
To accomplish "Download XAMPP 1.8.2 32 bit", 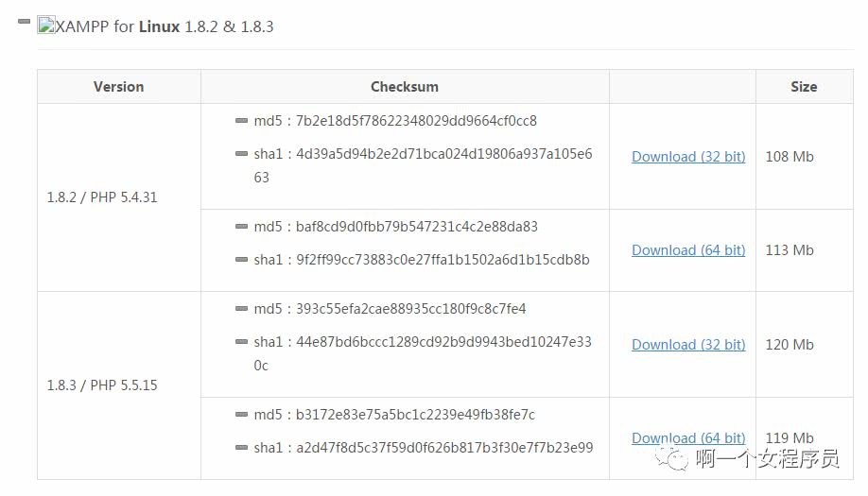I will (688, 157).
